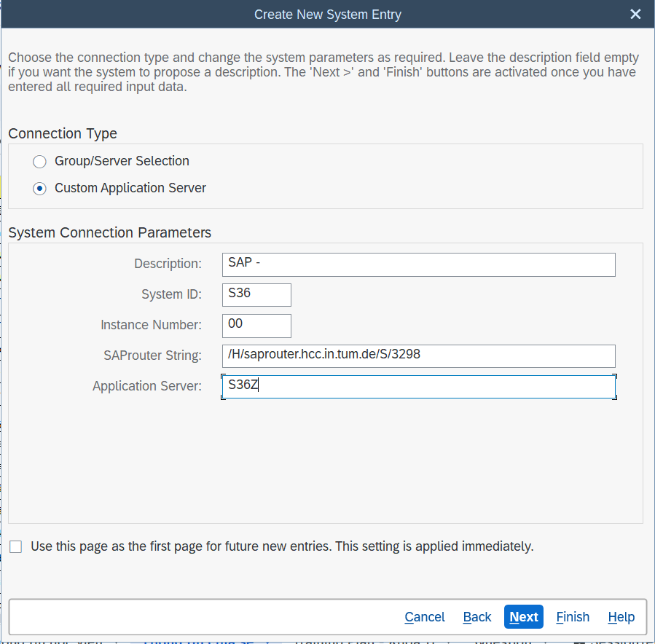655x644 pixels.
Task: Click into the Description input field
Action: point(418,264)
